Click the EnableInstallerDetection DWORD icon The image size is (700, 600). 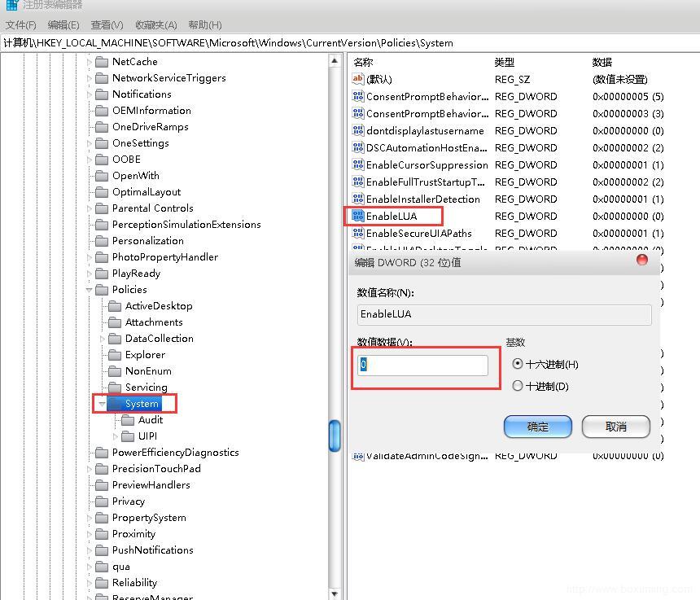pos(358,199)
